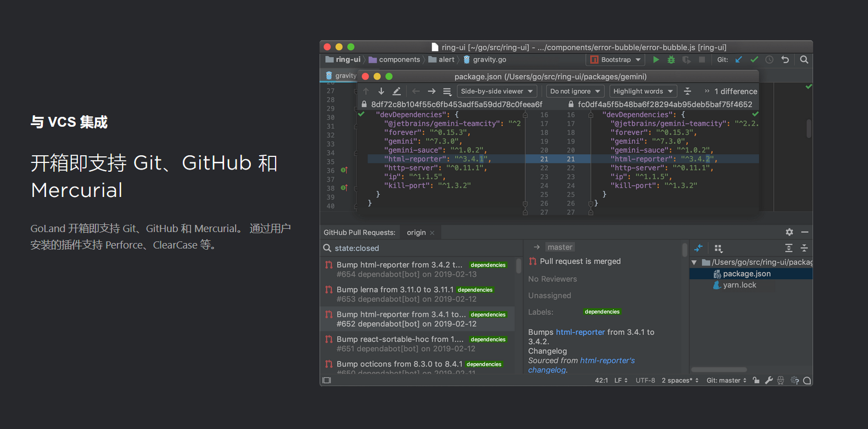Click the blue Git update project arrow
The height and width of the screenshot is (429, 868).
[x=739, y=60]
